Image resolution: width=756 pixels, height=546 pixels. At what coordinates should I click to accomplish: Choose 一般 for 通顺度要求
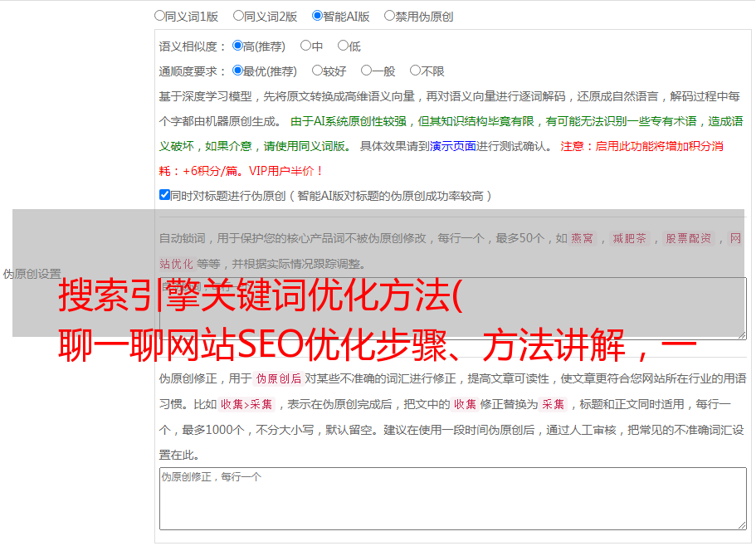(366, 71)
